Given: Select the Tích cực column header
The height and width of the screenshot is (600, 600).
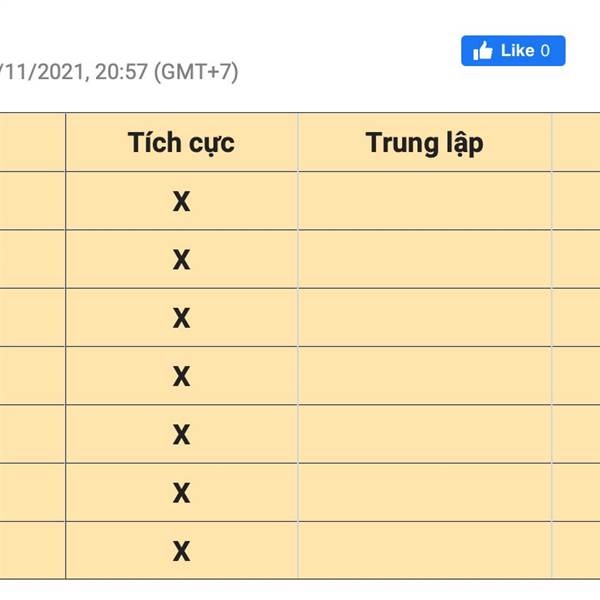Looking at the screenshot, I should click(x=181, y=142).
